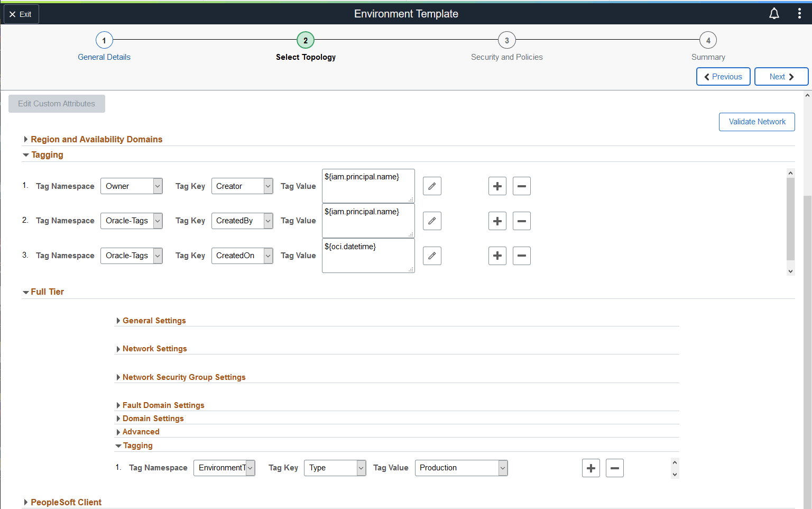This screenshot has width=812, height=509.
Task: Open Owner tag namespace dropdown
Action: pos(132,186)
